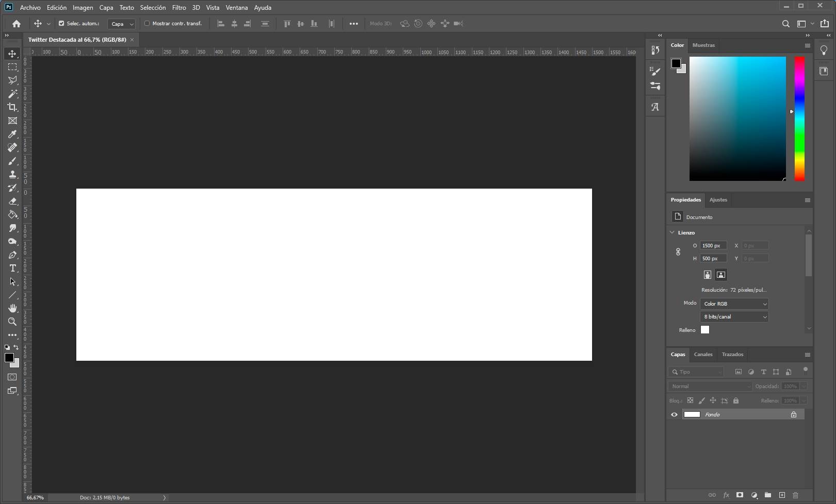The width and height of the screenshot is (836, 504).
Task: Select the Magic Wand tool
Action: [12, 94]
